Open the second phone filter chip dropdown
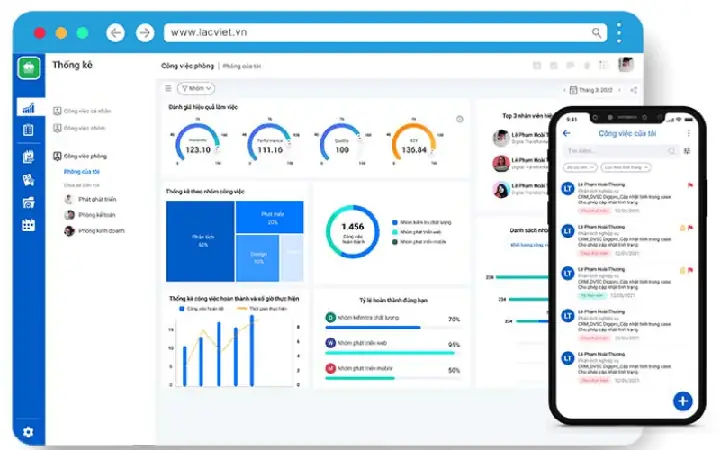The height and width of the screenshot is (450, 720). [626, 168]
